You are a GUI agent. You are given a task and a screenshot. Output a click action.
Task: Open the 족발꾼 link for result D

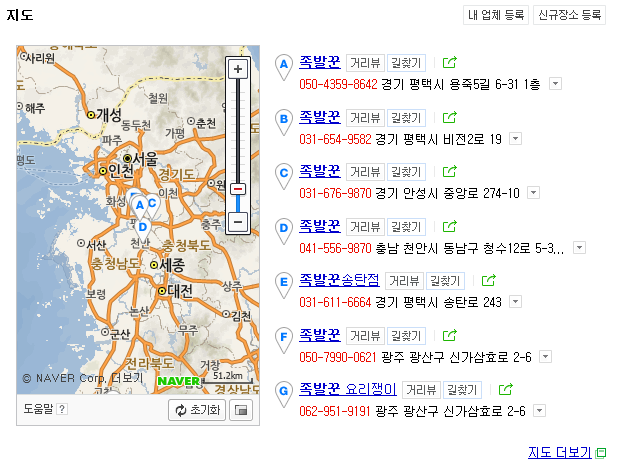320,226
